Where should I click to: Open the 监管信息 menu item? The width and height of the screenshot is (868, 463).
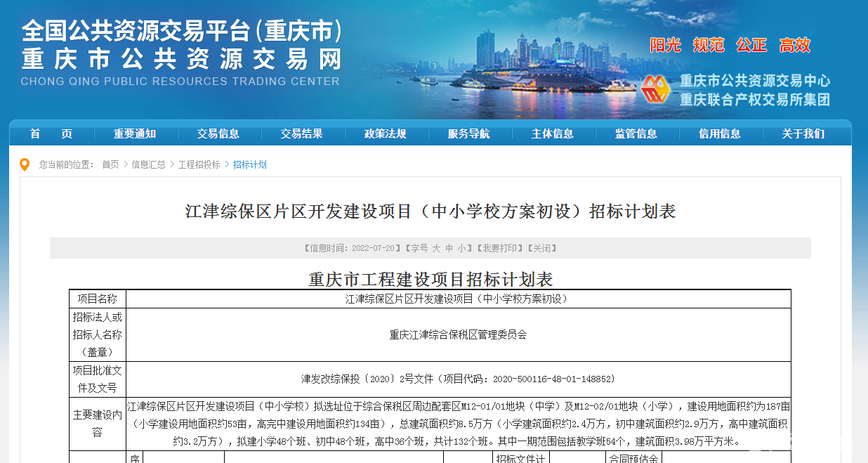point(636,133)
